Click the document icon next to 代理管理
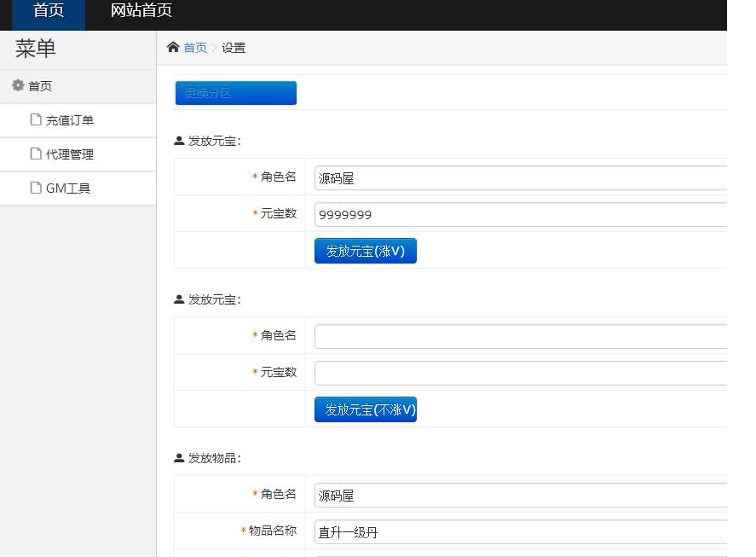This screenshot has width=756, height=557. 36,154
